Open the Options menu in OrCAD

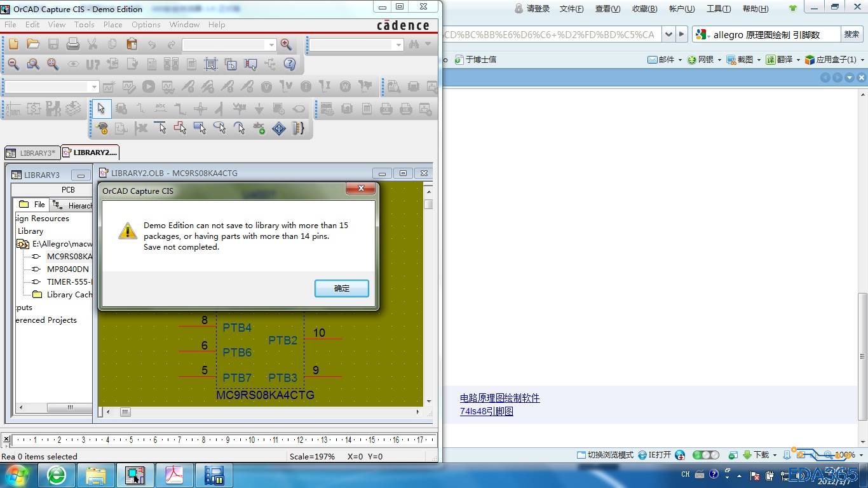(146, 25)
